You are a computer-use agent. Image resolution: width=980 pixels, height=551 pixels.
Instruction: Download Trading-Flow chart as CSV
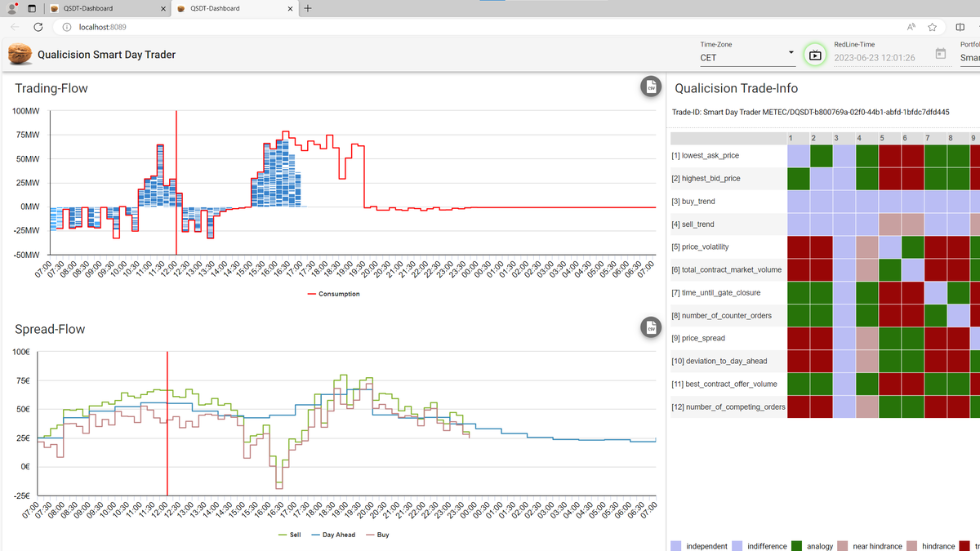point(650,87)
